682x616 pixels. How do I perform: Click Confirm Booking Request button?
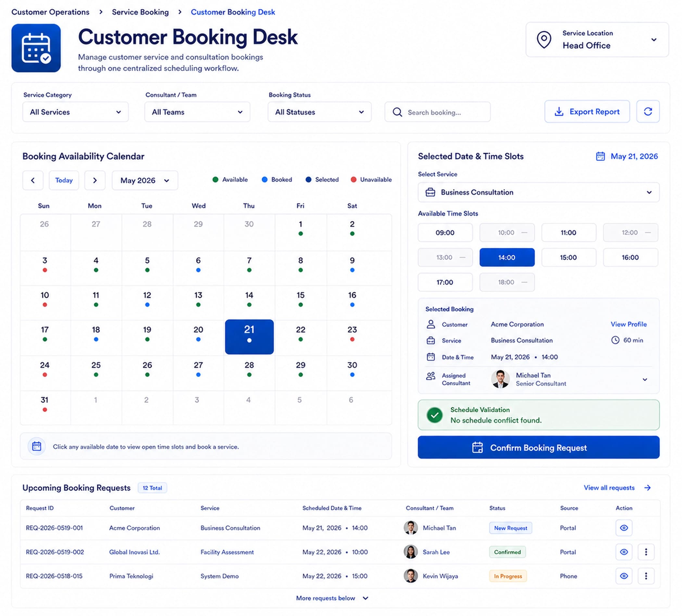538,447
